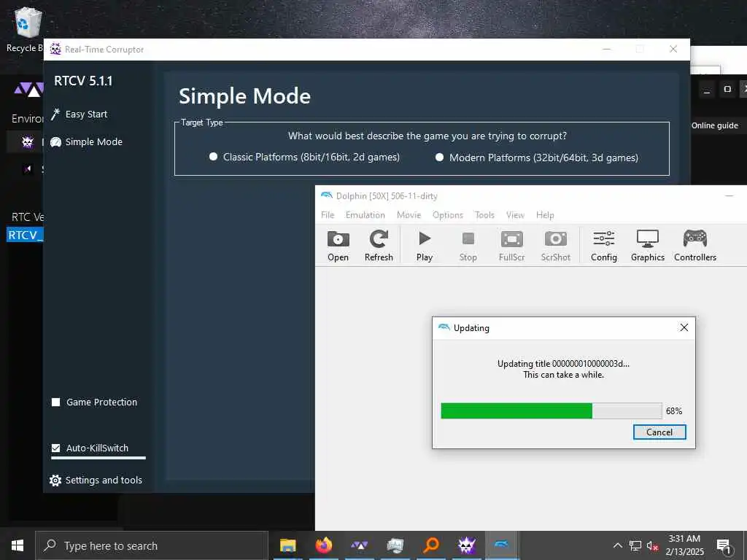Click the Settings and tools gear icon

pos(55,481)
